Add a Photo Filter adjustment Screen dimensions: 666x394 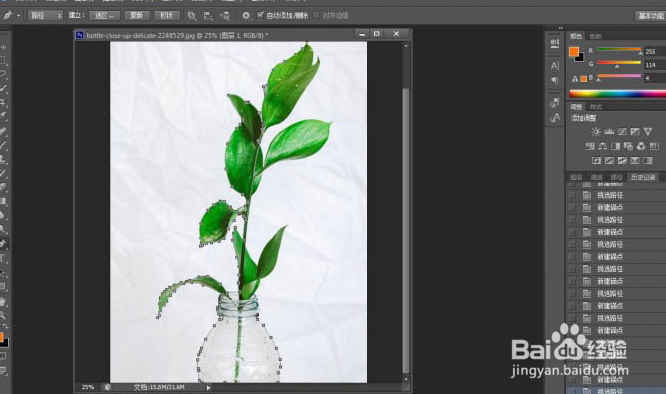coord(628,146)
